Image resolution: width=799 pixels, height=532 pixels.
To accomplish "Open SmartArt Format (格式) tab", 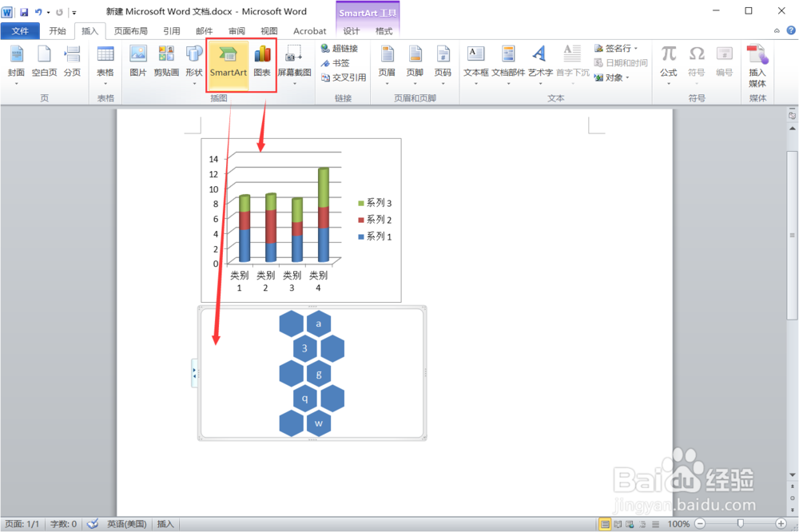I will [384, 31].
